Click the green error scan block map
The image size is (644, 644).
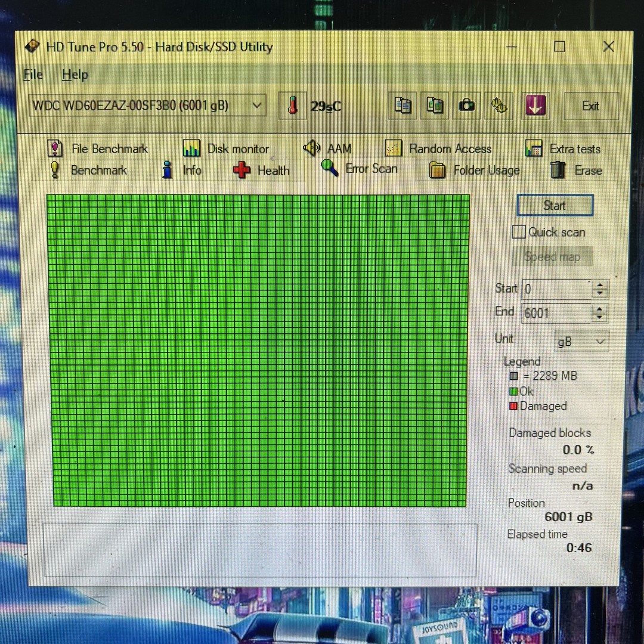click(x=258, y=351)
